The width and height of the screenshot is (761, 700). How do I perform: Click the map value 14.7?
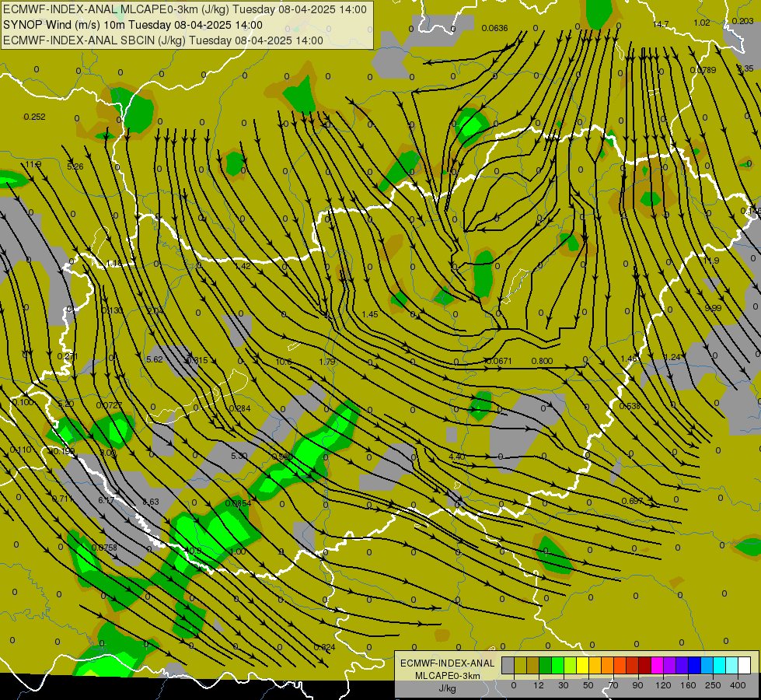point(661,24)
